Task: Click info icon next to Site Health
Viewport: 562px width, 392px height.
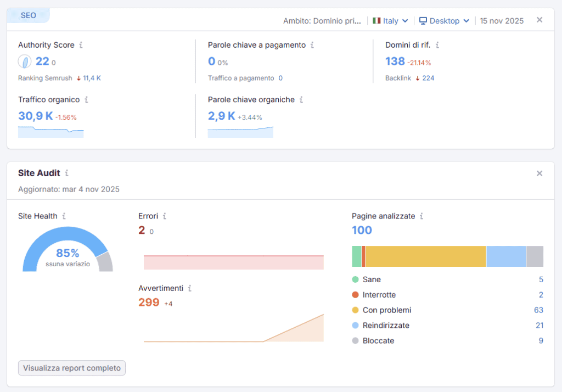Action: 64,216
